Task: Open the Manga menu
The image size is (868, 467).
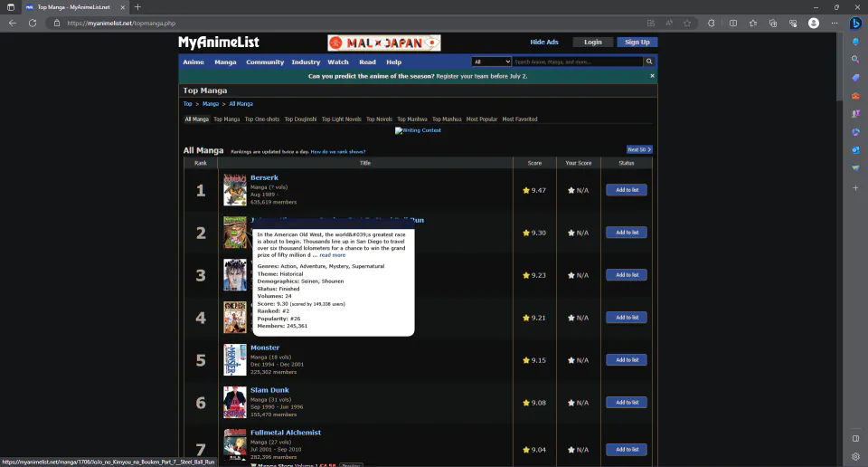Action: point(225,62)
